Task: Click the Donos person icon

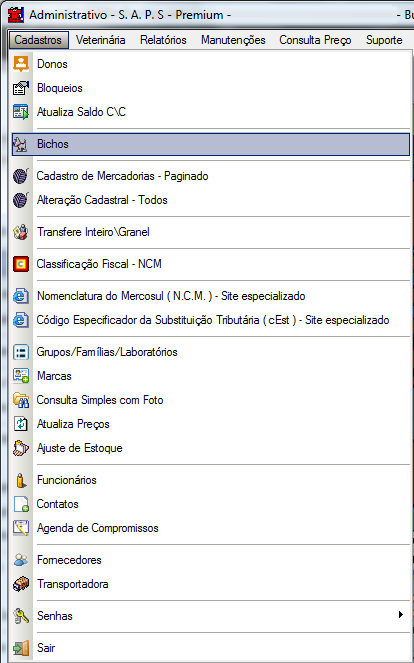Action: tap(21, 64)
